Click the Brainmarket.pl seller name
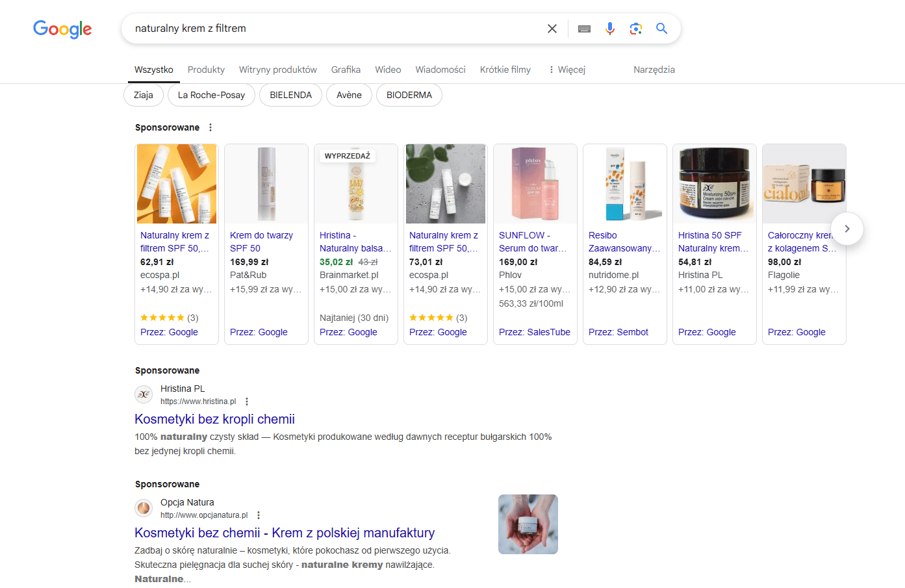905x588 pixels. 349,275
